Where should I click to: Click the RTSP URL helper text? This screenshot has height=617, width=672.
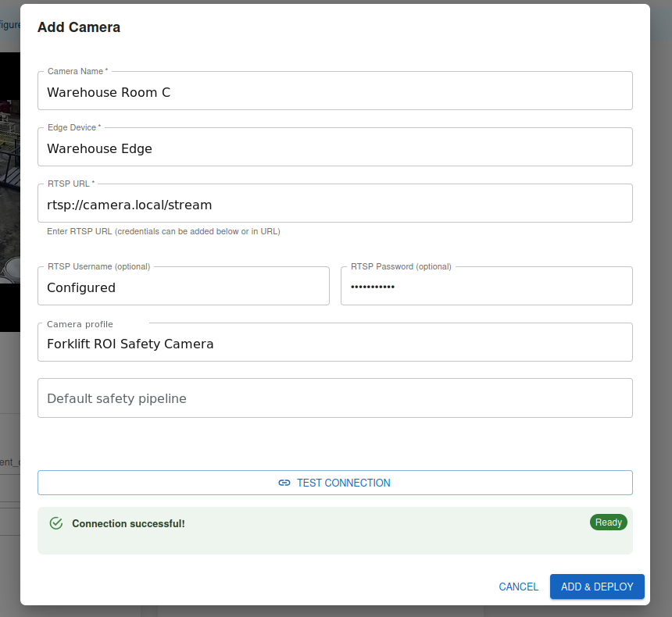tap(163, 231)
